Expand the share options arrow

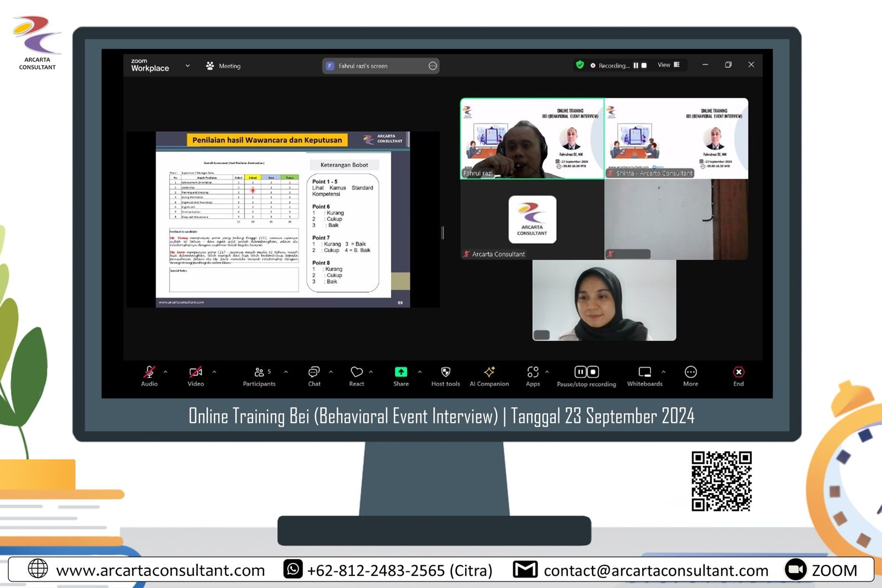coord(420,372)
